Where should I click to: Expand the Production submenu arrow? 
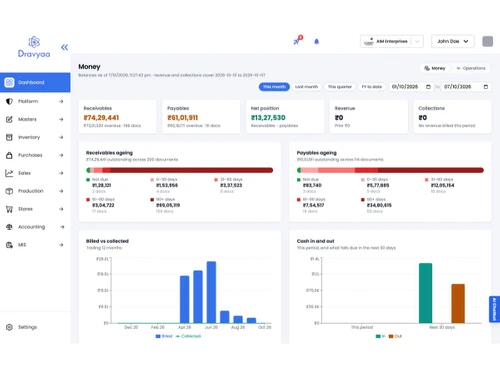click(x=61, y=191)
